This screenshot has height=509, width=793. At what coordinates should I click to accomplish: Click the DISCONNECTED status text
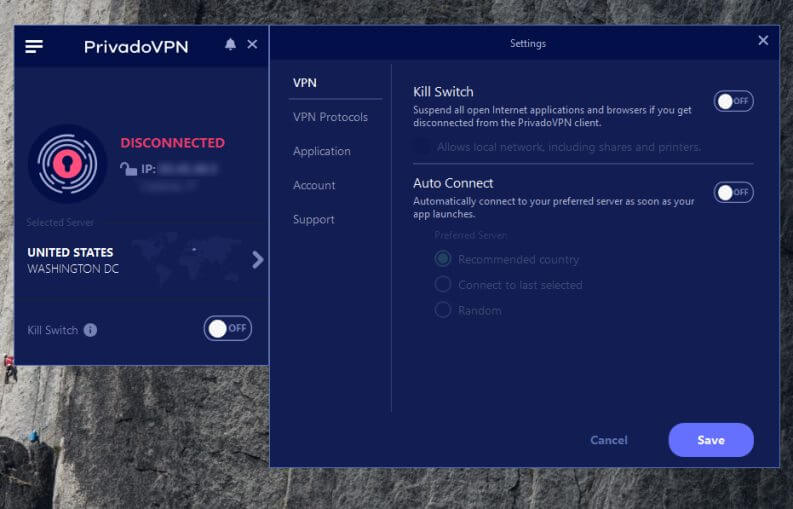(172, 143)
